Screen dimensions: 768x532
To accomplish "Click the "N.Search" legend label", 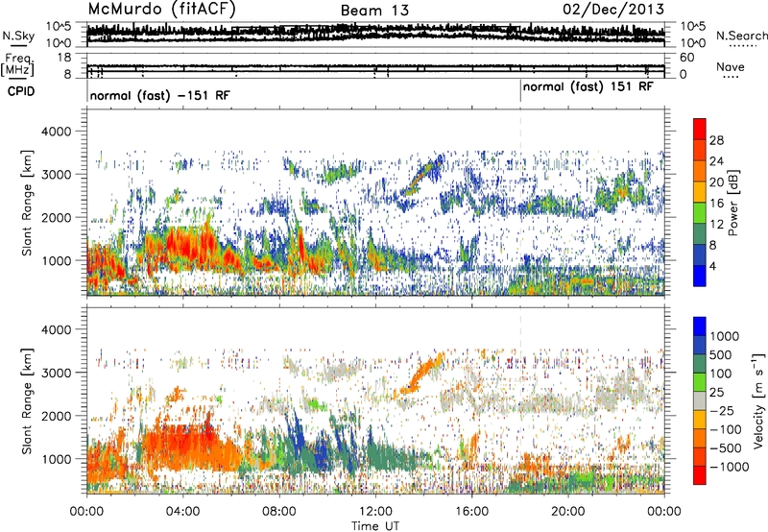I will (741, 36).
